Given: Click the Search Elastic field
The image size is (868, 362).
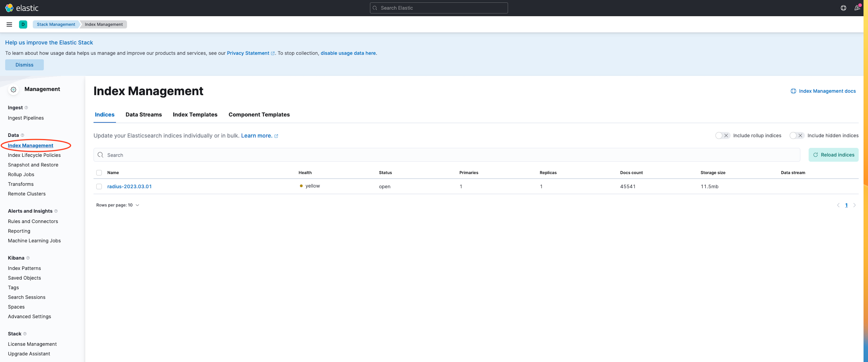Looking at the screenshot, I should [439, 8].
